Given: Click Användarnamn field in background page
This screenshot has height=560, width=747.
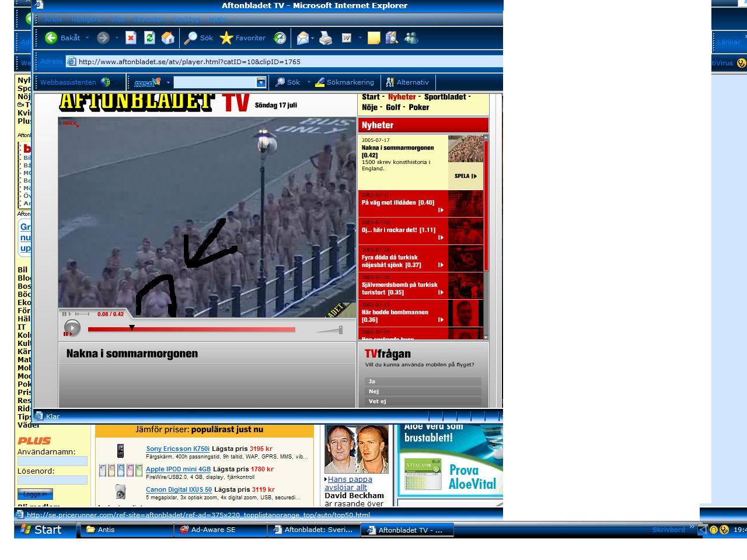Looking at the screenshot, I should coord(53,461).
